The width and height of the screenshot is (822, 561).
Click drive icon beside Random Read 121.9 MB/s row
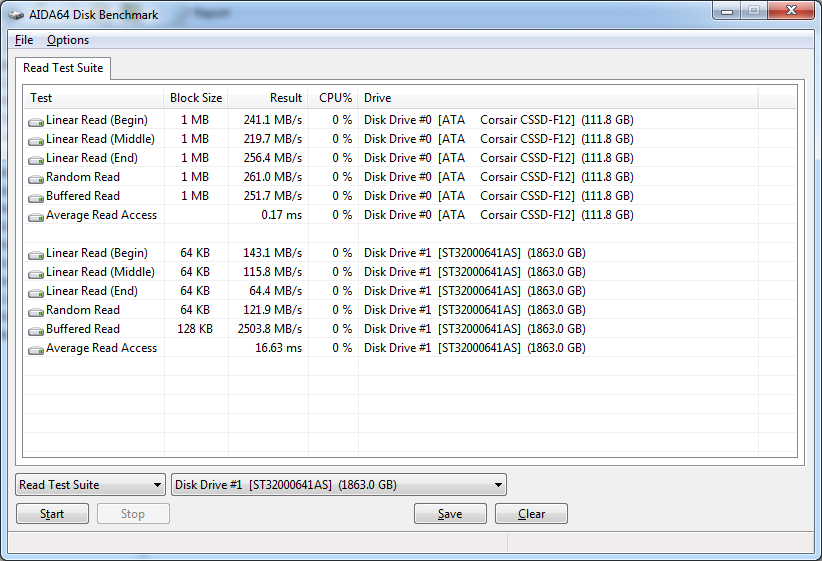(x=36, y=312)
